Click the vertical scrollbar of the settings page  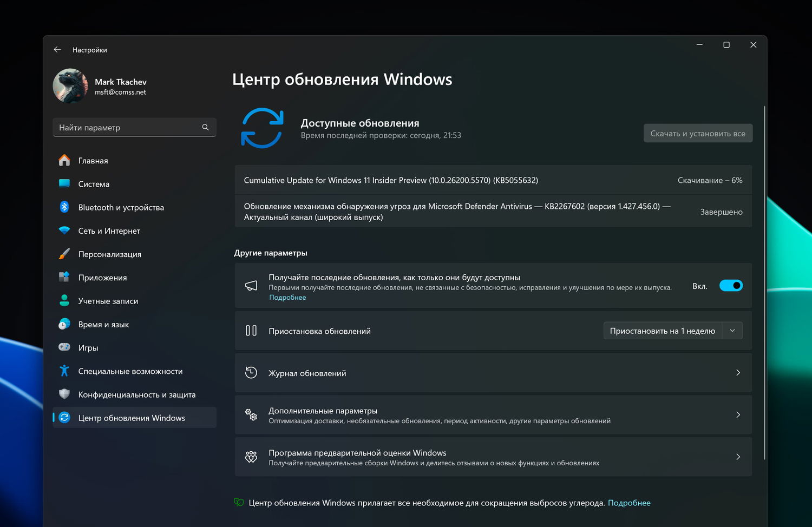coord(764,282)
